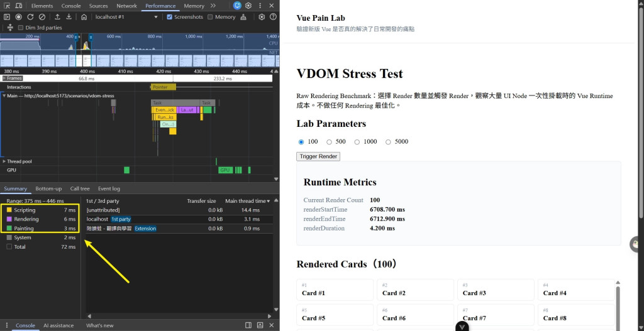Screen dimensions: 644x331
Task: Select the [unattributed] table row
Action: coord(179,210)
